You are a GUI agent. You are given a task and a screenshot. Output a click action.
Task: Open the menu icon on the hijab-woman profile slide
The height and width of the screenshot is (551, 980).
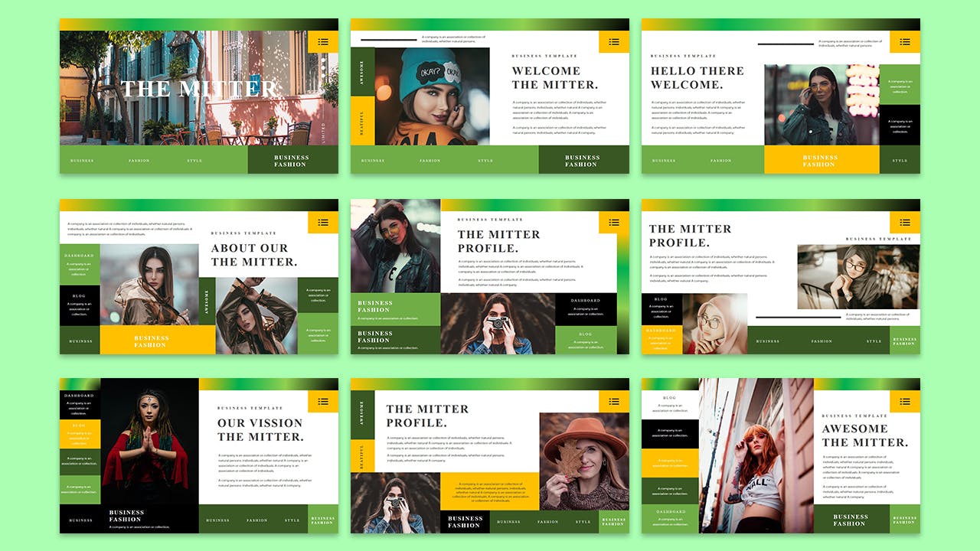tap(905, 223)
